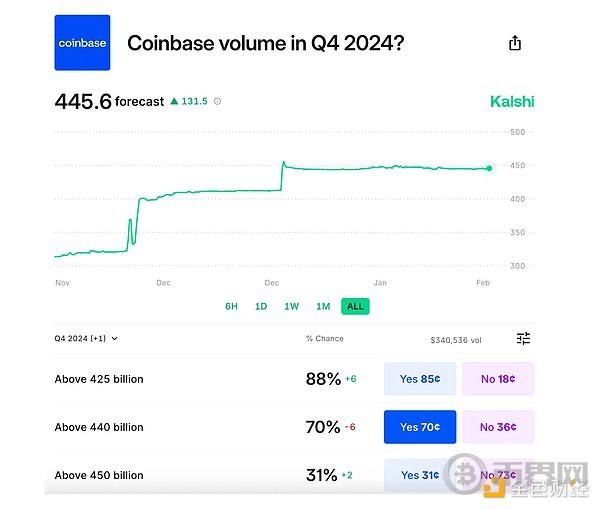Image resolution: width=600 pixels, height=509 pixels.
Task: Buy Yes 31¢ for Above 450 billion
Action: 420,475
